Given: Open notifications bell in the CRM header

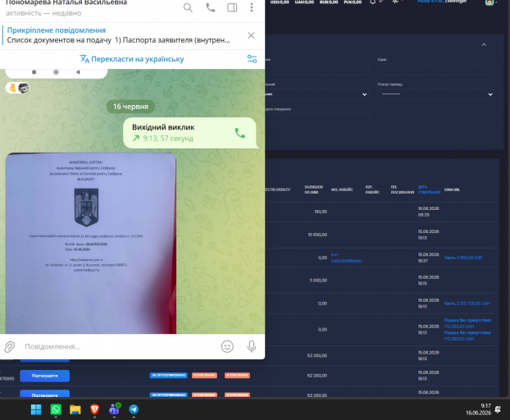Looking at the screenshot, I should click(373, 2).
